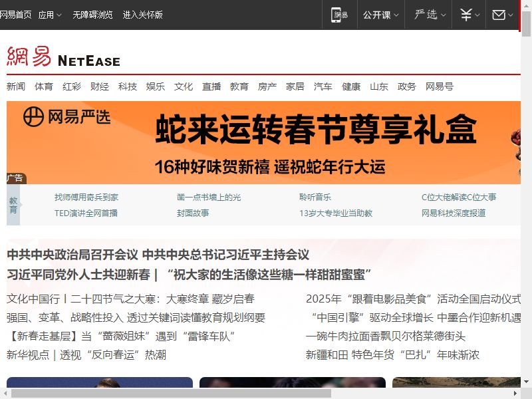
Task: Open 新华视点 透视反向春运热潮 article
Action: coord(86,355)
